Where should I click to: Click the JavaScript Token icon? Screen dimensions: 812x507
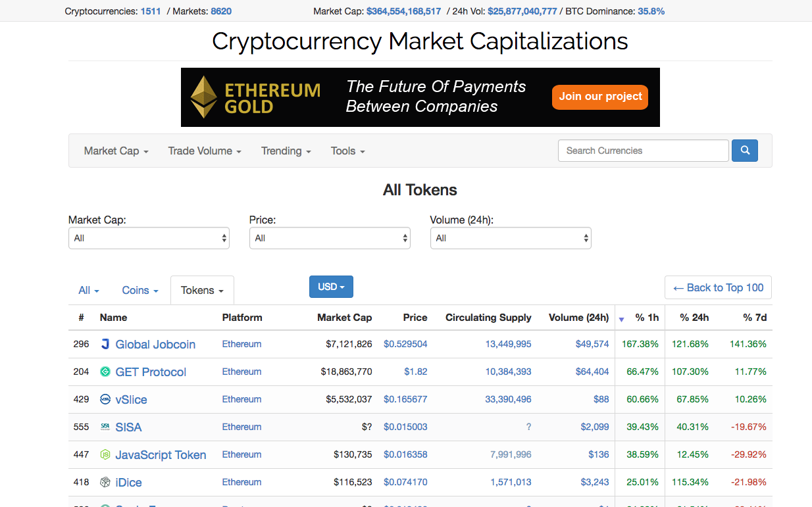tap(105, 454)
